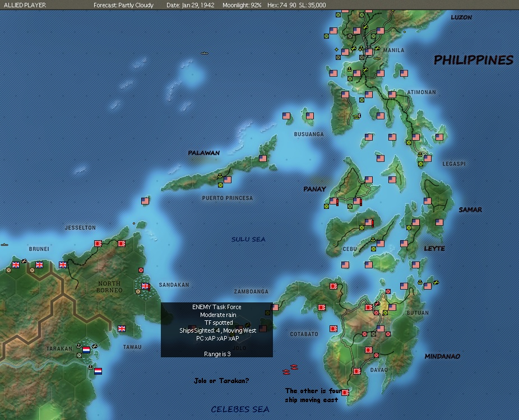Select the Japanese flag at Davao
Screen dimensions: 519x420
point(357,371)
